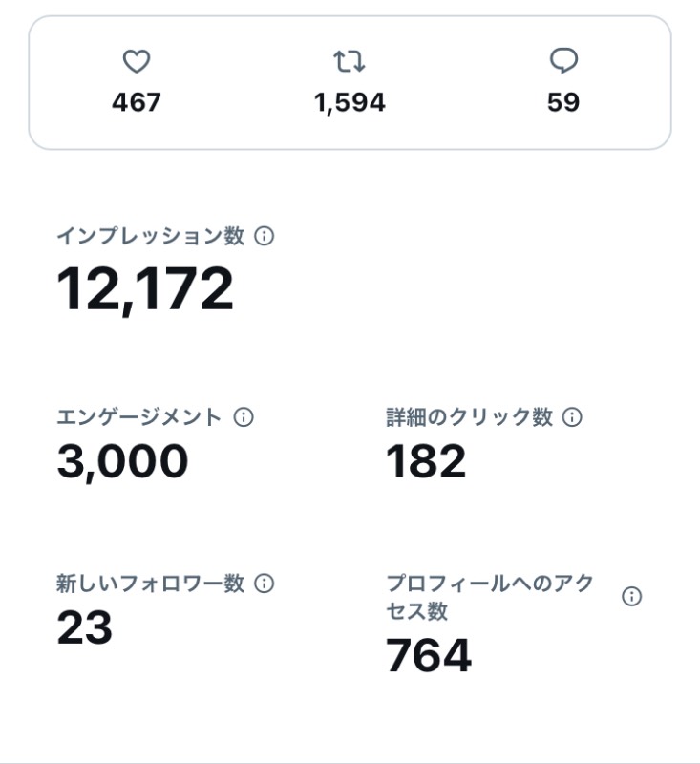700x764 pixels.
Task: Click the インプレッション数 label
Action: [x=151, y=236]
